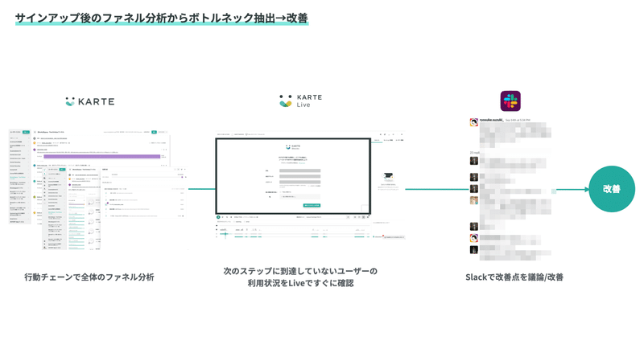Click the KARTE logo above funnel screenshots
Viewport: 644px width, 353px height.
90,101
